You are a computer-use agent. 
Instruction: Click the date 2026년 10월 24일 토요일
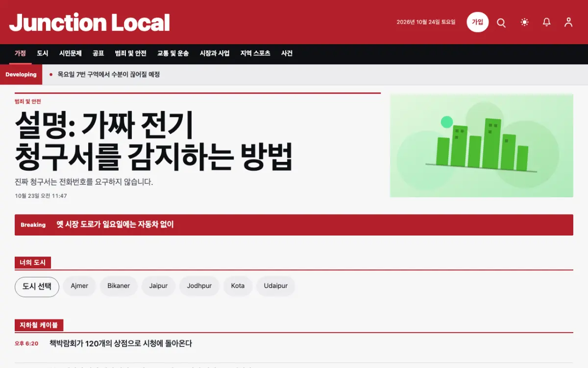tap(426, 22)
